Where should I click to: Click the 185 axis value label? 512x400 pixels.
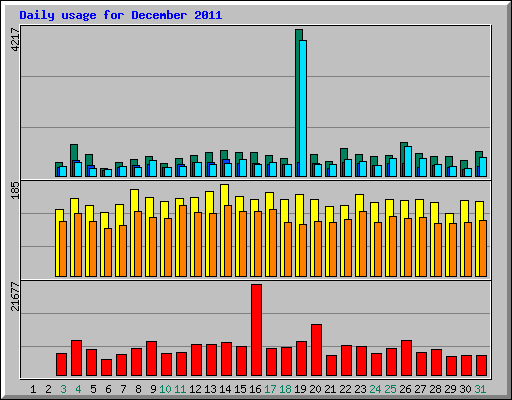(15, 190)
